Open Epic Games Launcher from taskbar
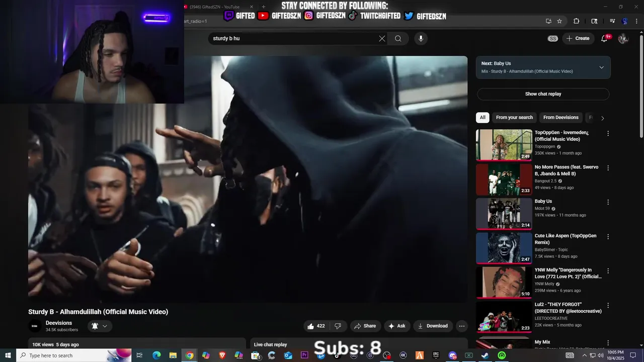Screen dimensions: 644x362 [436, 355]
